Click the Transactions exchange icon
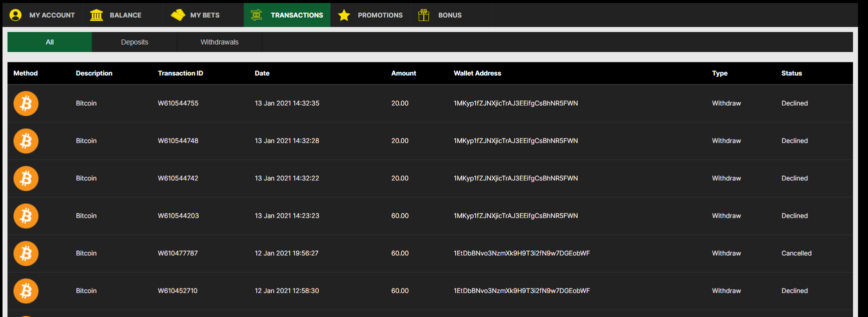The width and height of the screenshot is (868, 317). pyautogui.click(x=256, y=15)
